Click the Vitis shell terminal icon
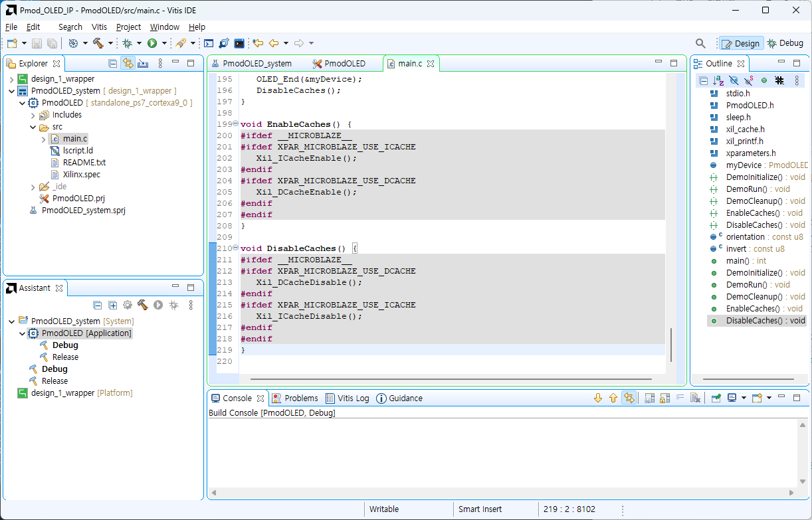Viewport: 812px width, 520px height. [x=239, y=43]
